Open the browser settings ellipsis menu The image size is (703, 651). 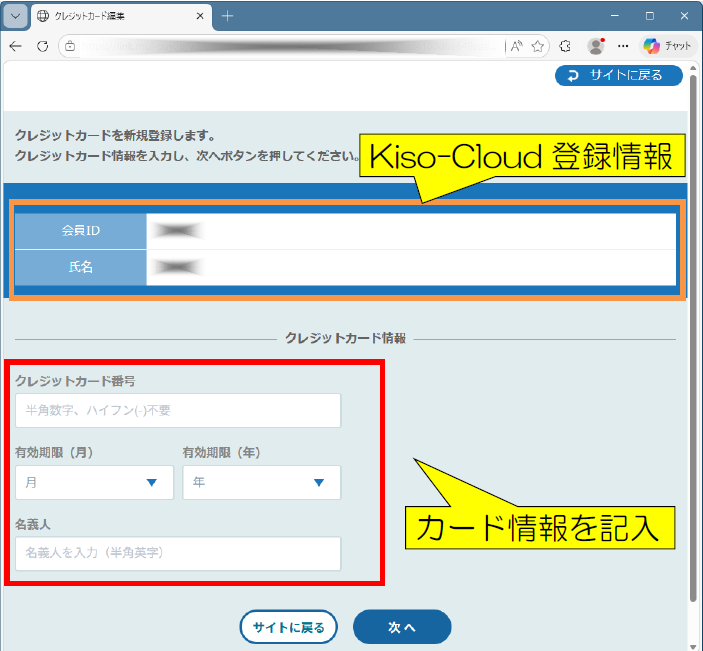pos(623,46)
